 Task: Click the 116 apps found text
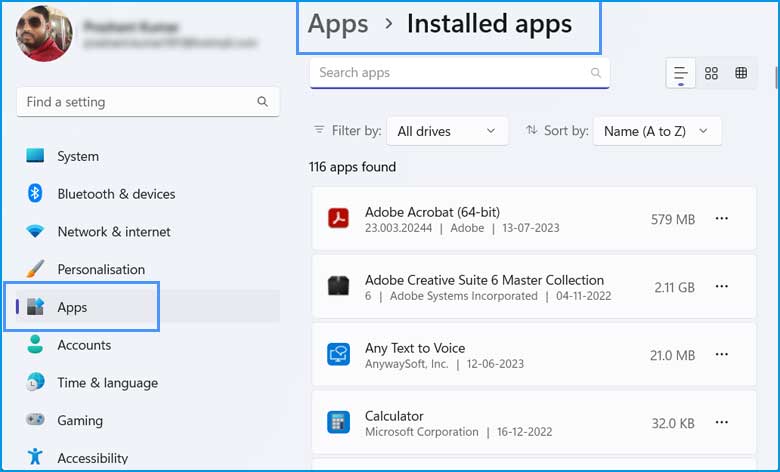tap(352, 167)
